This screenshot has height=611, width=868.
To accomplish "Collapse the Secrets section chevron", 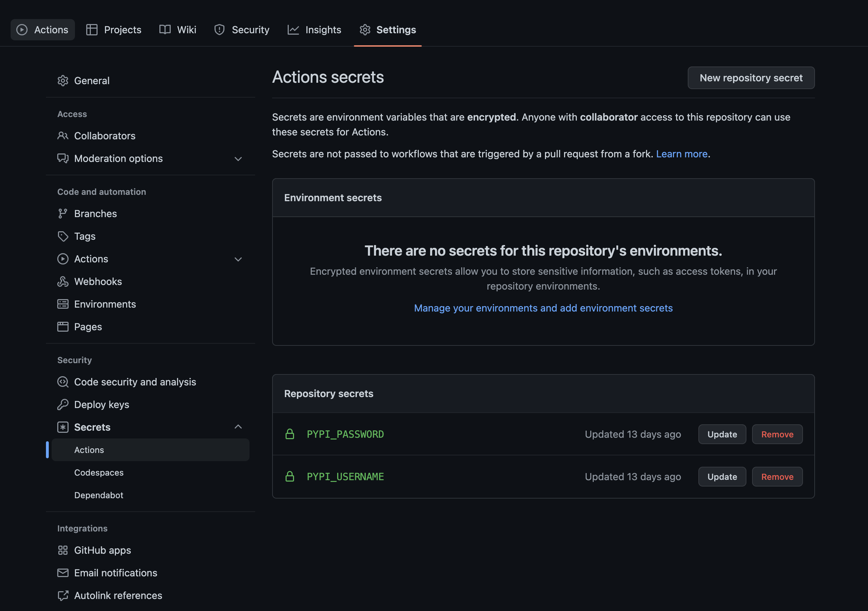I will [x=238, y=427].
